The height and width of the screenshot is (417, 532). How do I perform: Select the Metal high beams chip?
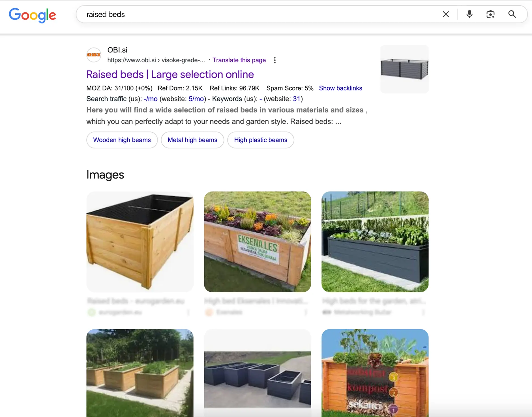(x=192, y=140)
